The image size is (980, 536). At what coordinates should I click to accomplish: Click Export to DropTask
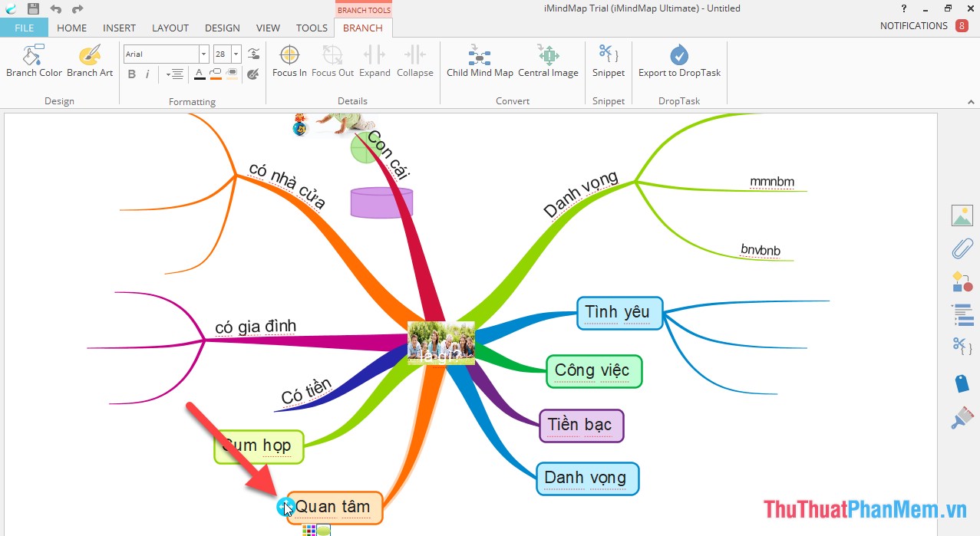pos(679,60)
